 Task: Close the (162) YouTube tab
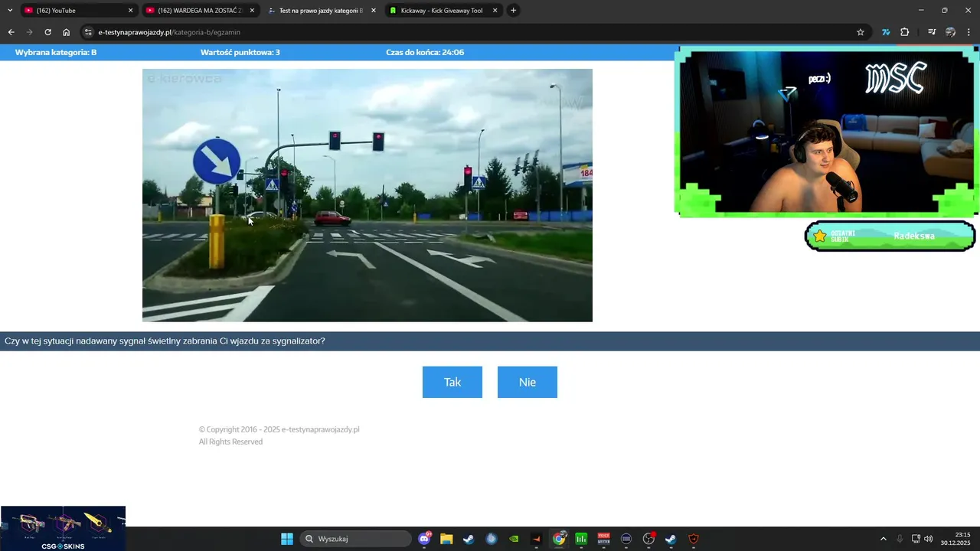(130, 11)
